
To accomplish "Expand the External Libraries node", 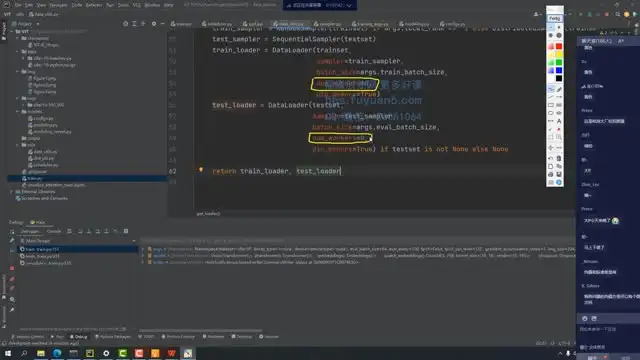I will pyautogui.click(x=12, y=191).
